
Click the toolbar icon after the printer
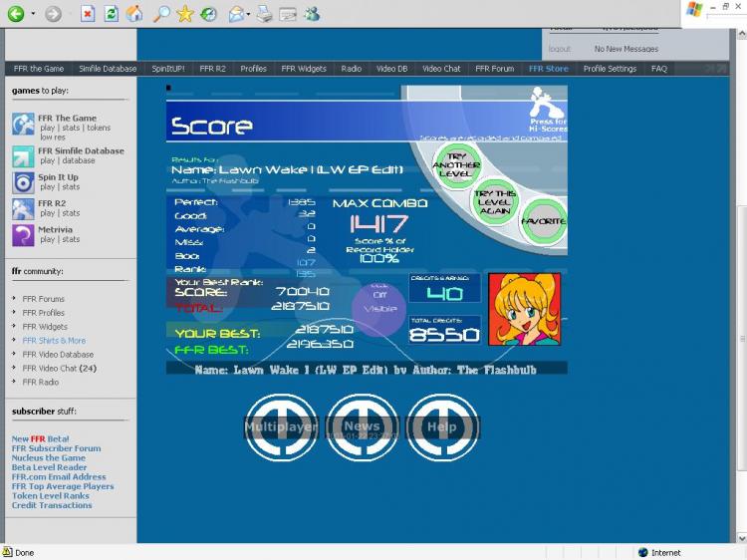[288, 15]
